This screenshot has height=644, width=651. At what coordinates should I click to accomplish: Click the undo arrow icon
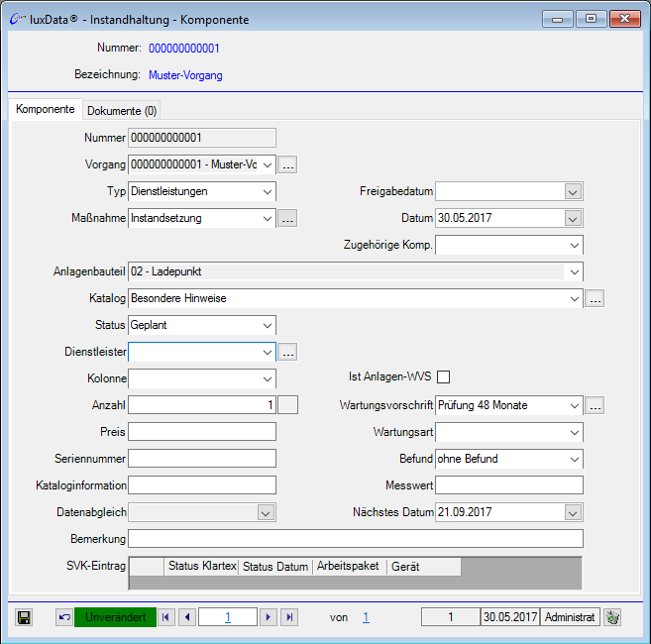63,617
